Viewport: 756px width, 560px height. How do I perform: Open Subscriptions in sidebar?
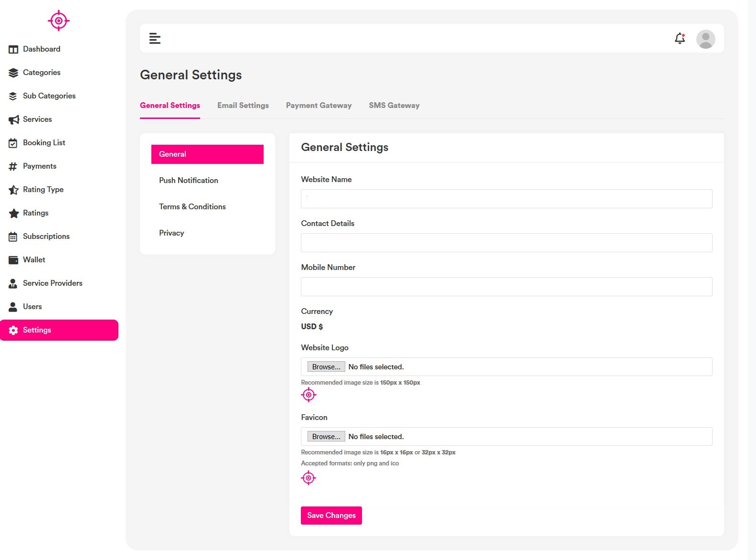[46, 237]
